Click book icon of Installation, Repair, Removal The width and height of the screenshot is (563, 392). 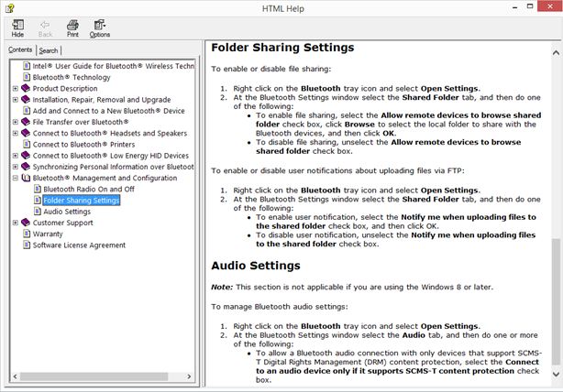click(26, 99)
